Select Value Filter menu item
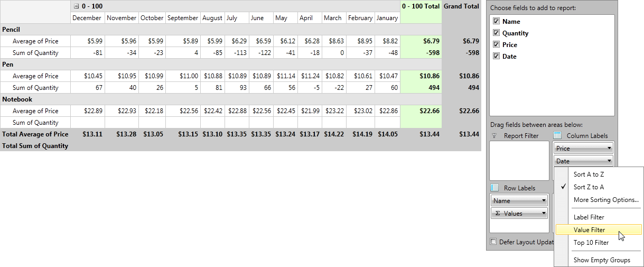Screen dimensions: 644x267 point(599,230)
